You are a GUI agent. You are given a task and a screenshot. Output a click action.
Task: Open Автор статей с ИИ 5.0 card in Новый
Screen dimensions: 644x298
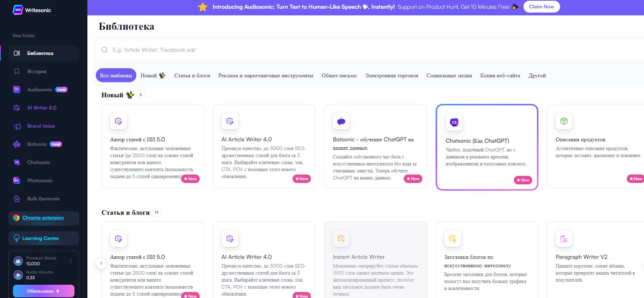tap(153, 146)
